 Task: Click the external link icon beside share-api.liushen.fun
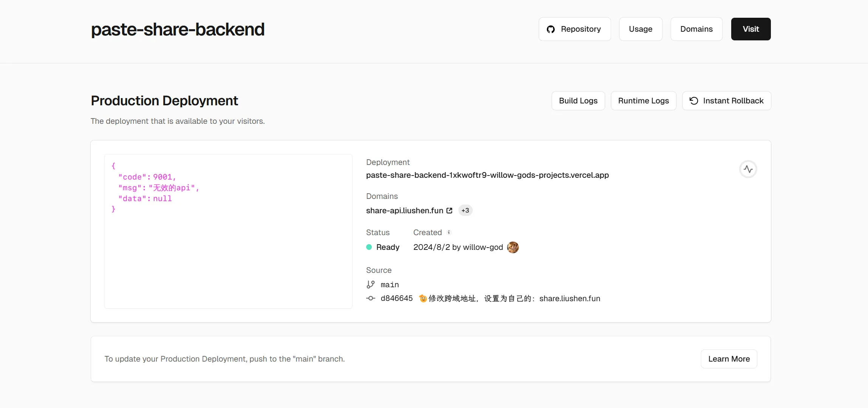[x=449, y=211]
